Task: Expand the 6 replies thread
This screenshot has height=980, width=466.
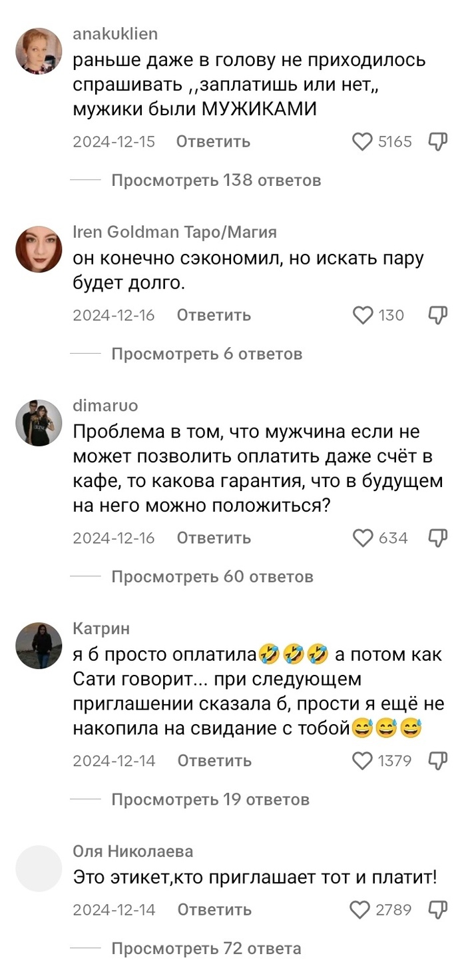Action: click(x=206, y=354)
